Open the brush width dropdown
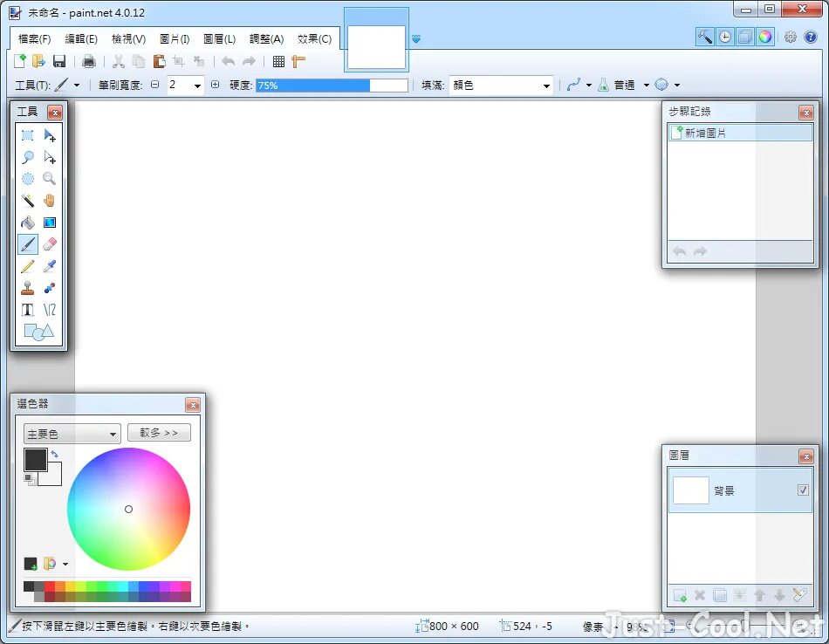 coord(198,86)
